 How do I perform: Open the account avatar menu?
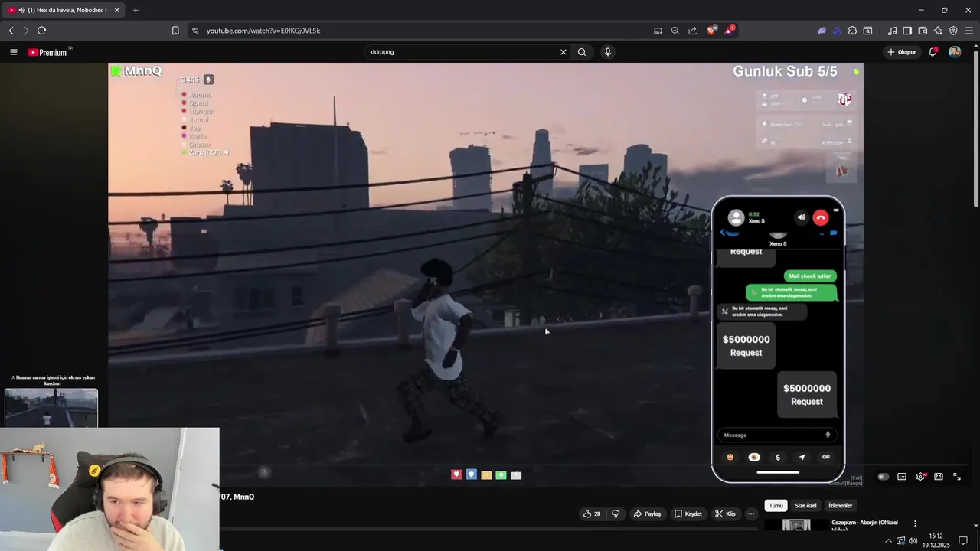(955, 52)
